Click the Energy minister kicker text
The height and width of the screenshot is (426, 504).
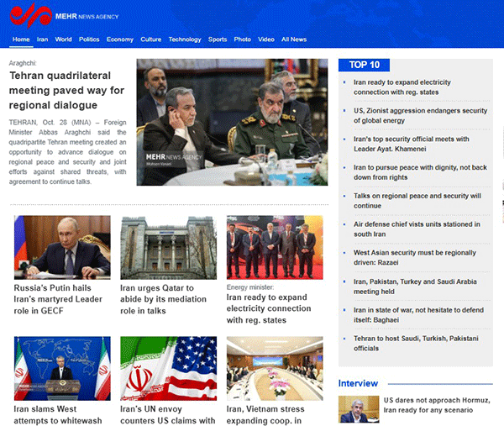(250, 287)
